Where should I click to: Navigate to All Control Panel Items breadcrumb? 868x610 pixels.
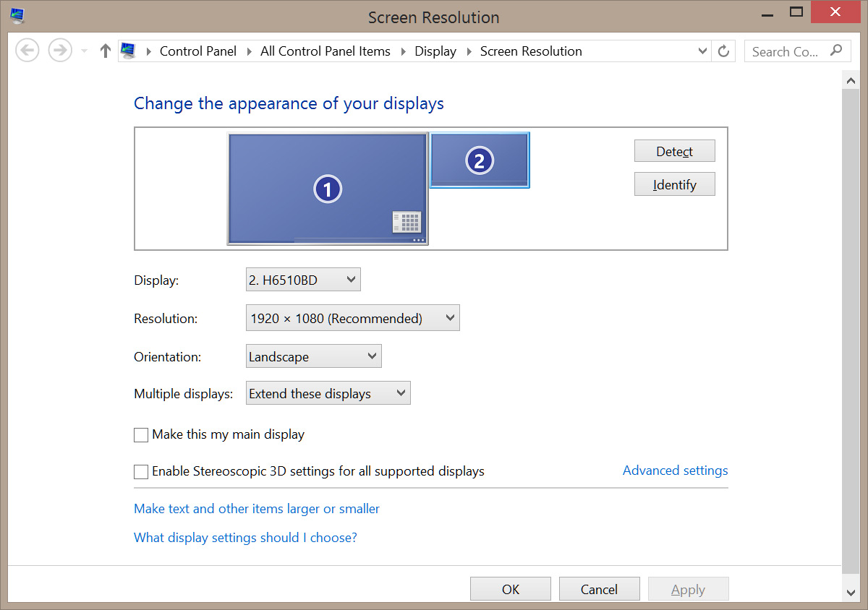325,51
